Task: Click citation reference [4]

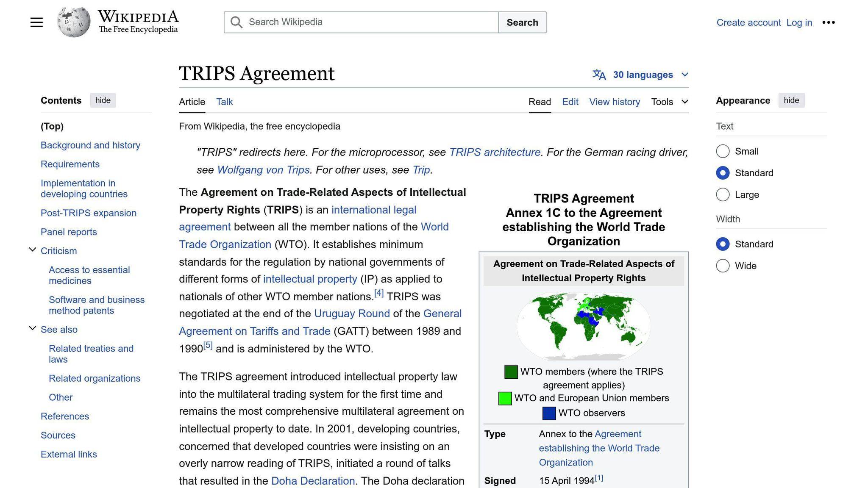Action: (x=379, y=293)
